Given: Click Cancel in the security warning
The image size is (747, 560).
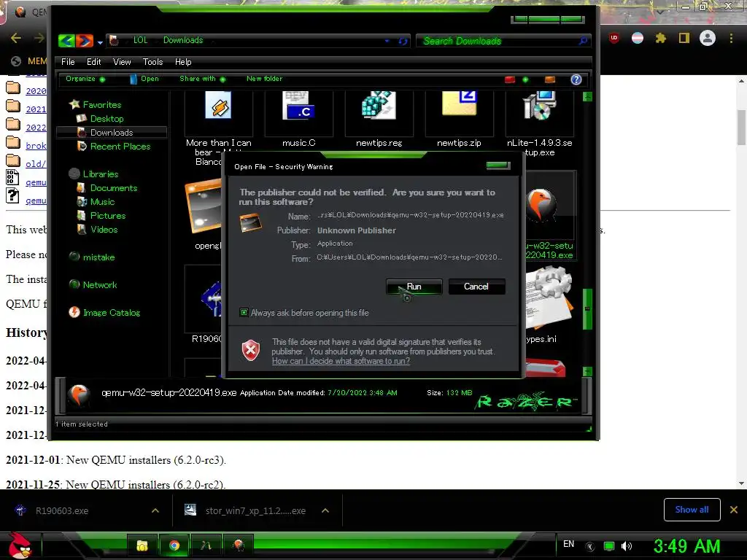Looking at the screenshot, I should point(476,287).
